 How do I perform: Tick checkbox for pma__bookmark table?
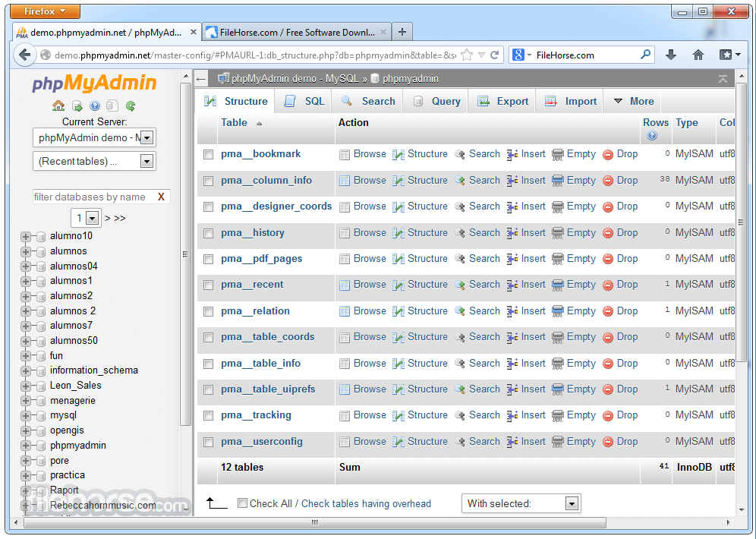(x=208, y=155)
